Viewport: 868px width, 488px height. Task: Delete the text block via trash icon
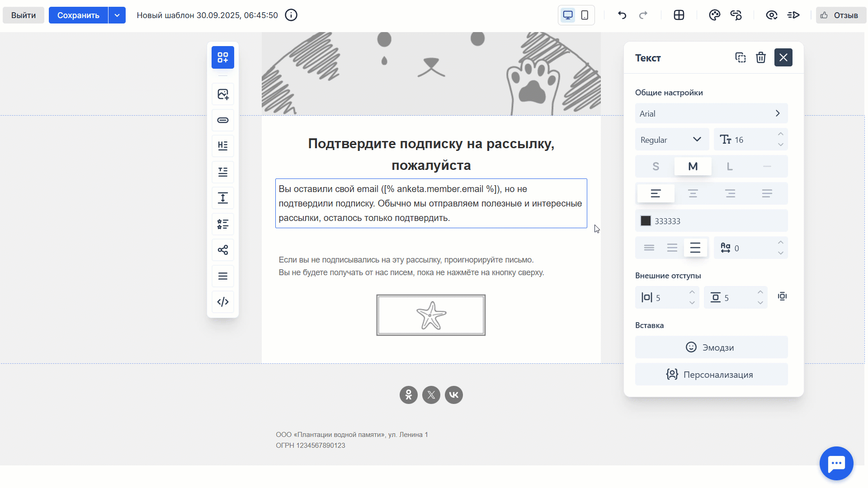761,57
